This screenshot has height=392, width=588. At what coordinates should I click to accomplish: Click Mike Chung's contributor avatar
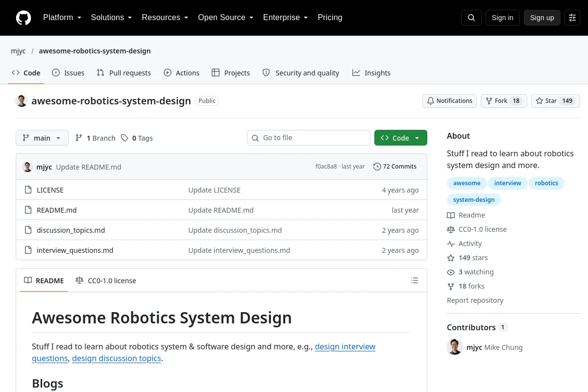point(455,347)
